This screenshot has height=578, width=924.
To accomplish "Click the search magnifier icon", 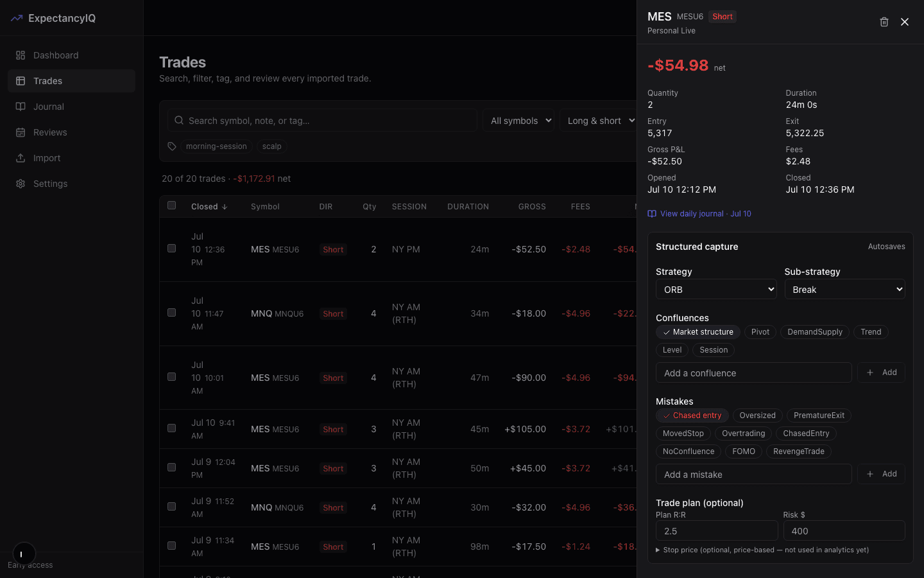I will 179,120.
